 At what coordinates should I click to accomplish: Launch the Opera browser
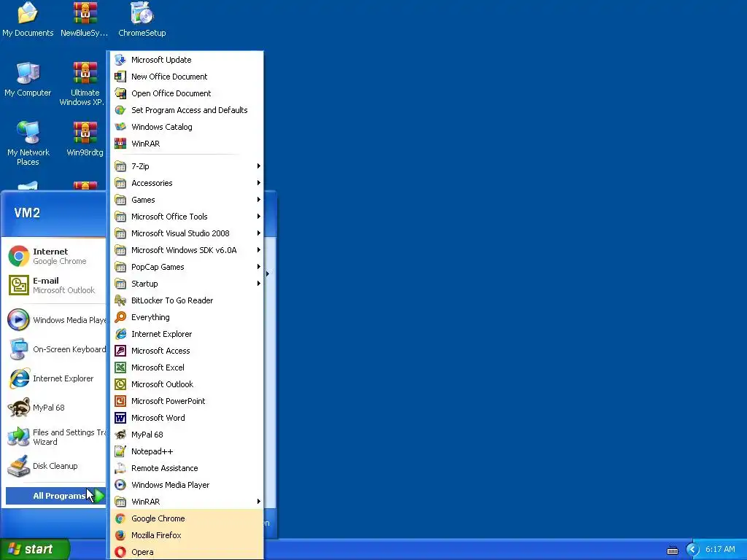[x=186, y=552]
